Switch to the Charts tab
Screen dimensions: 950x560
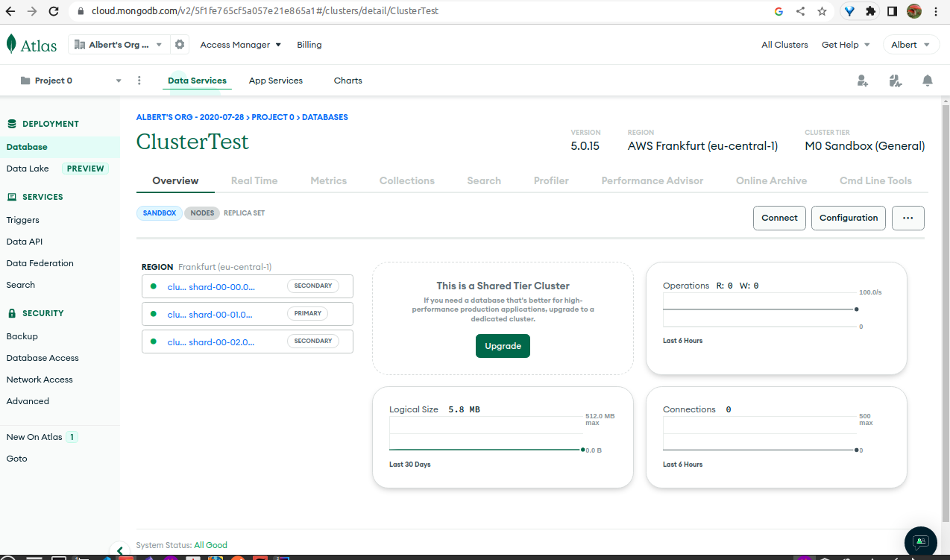point(348,81)
